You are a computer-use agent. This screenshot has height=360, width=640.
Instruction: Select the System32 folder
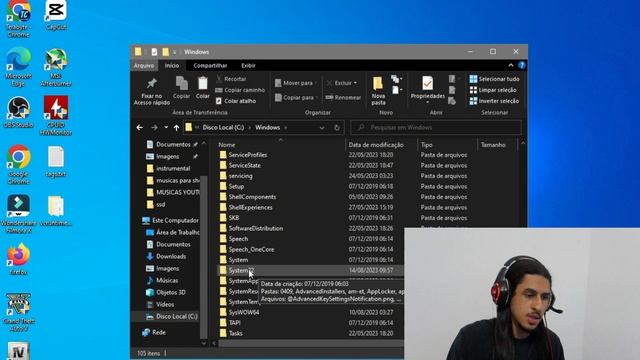click(241, 270)
